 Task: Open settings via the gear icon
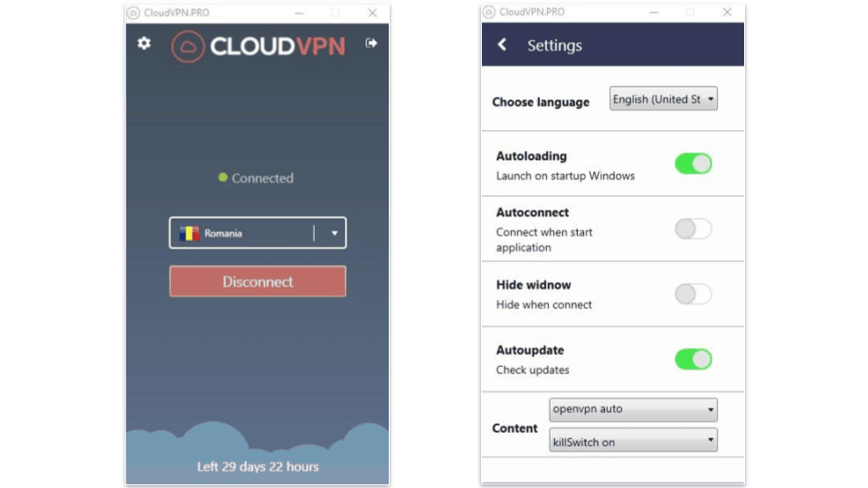[x=144, y=43]
